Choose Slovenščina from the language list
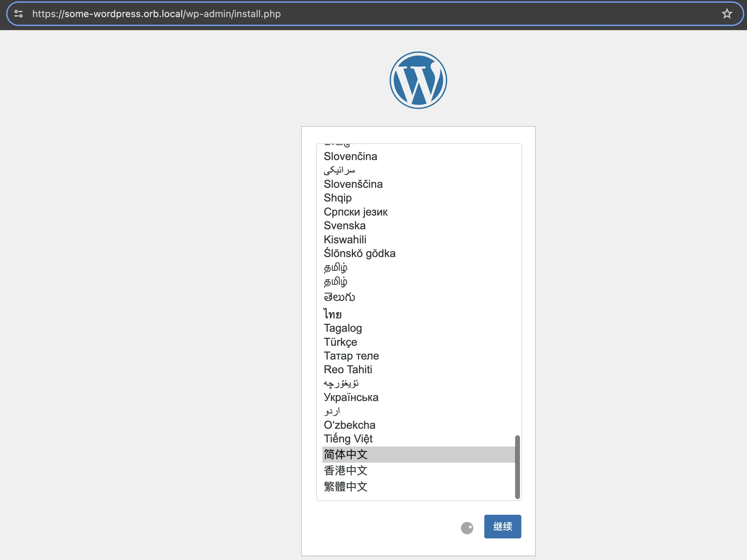 419,184
